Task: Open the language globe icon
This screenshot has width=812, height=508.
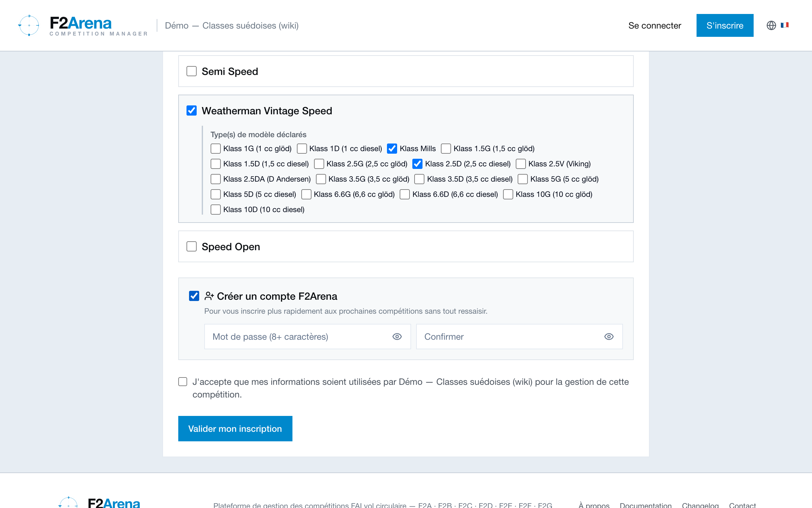Action: (771, 25)
